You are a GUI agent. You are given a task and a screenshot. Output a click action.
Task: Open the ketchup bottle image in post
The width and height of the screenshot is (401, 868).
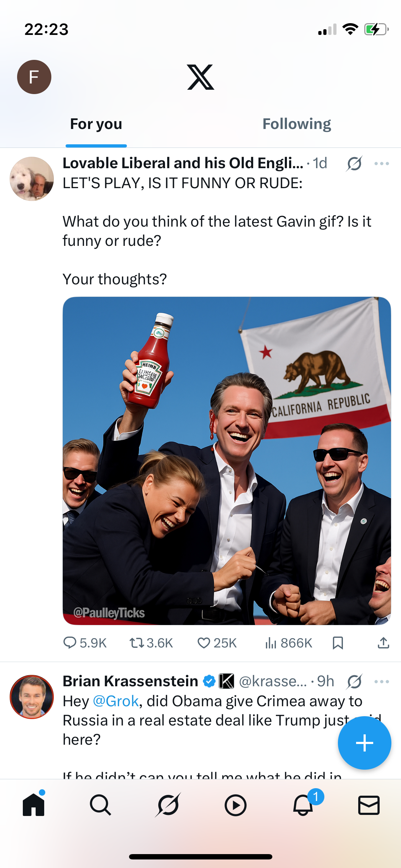click(227, 461)
